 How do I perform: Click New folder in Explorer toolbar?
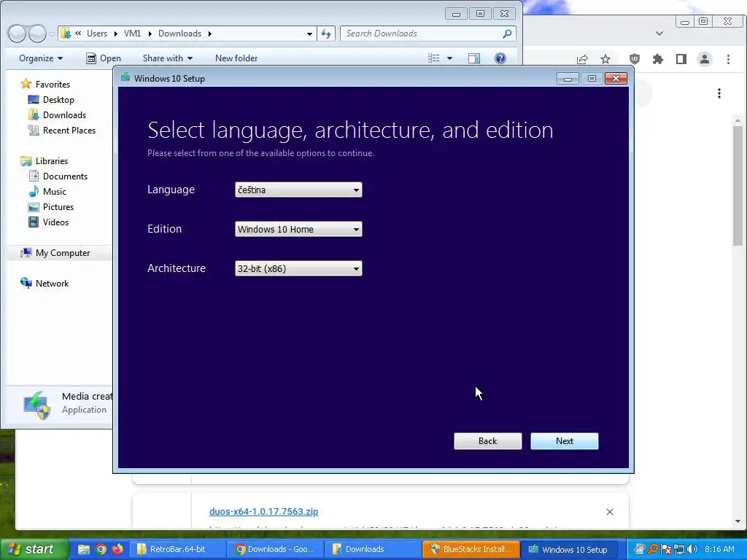point(236,58)
